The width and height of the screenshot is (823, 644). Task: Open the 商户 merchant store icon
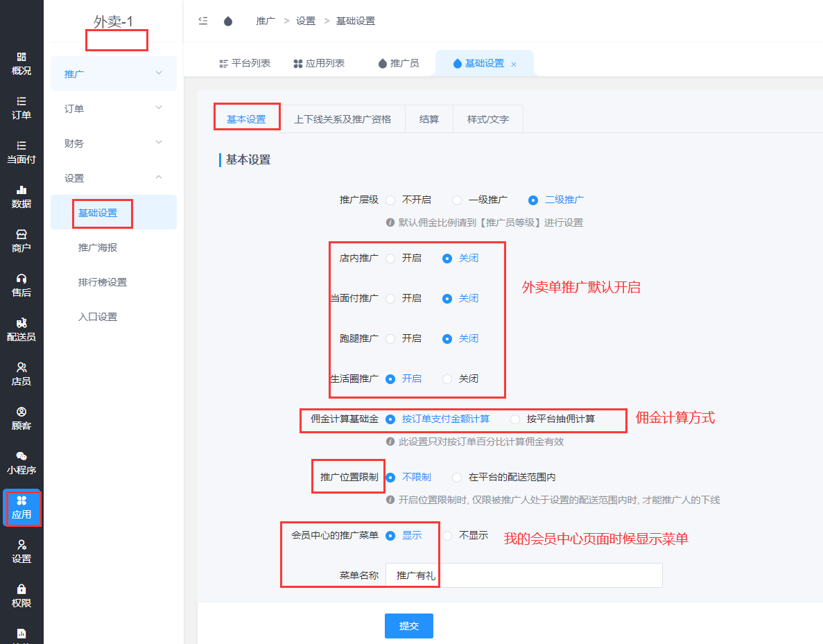tap(21, 241)
